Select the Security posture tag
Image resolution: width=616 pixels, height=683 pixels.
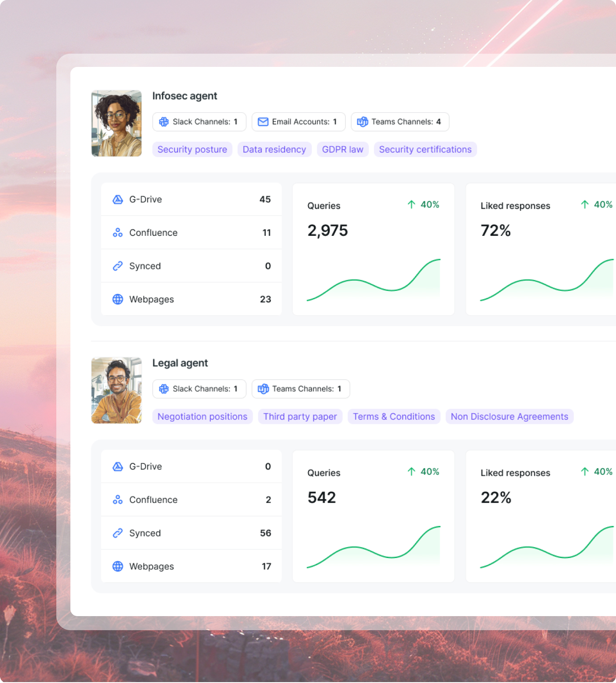tap(192, 150)
